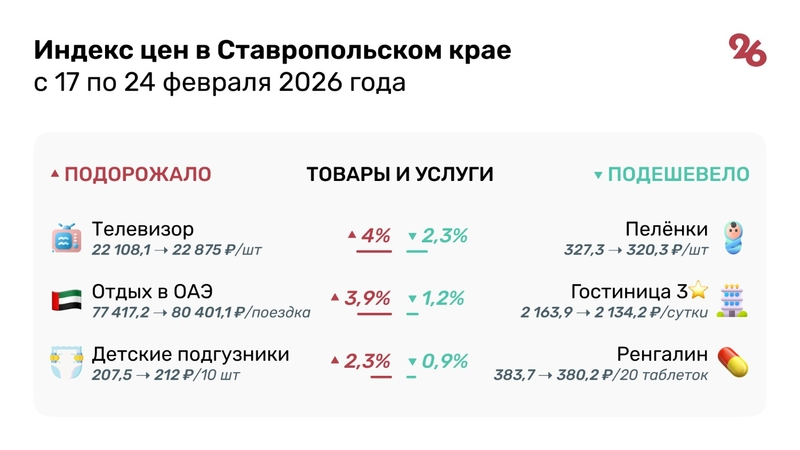The width and height of the screenshot is (800, 450).
Task: Click the teal 1,2% decrease value
Action: pyautogui.click(x=443, y=298)
